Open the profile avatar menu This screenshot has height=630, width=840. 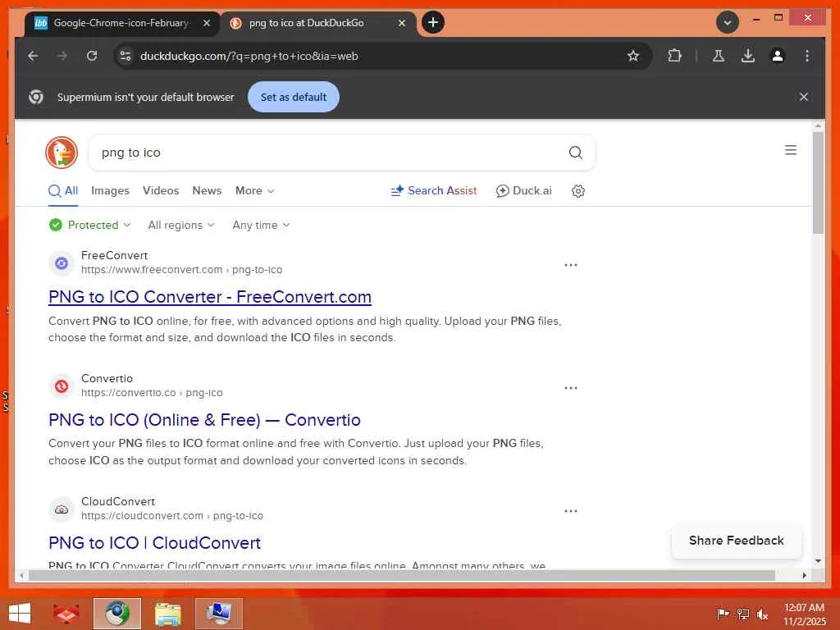point(778,56)
